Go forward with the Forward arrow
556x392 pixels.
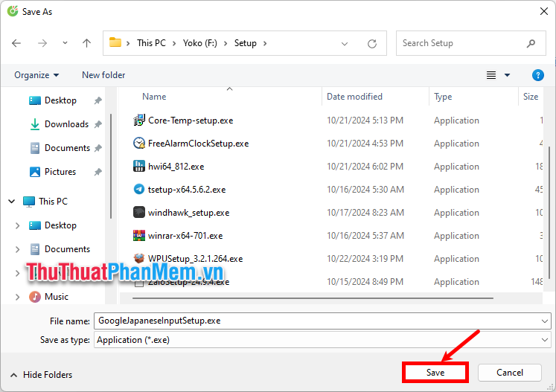click(42, 43)
